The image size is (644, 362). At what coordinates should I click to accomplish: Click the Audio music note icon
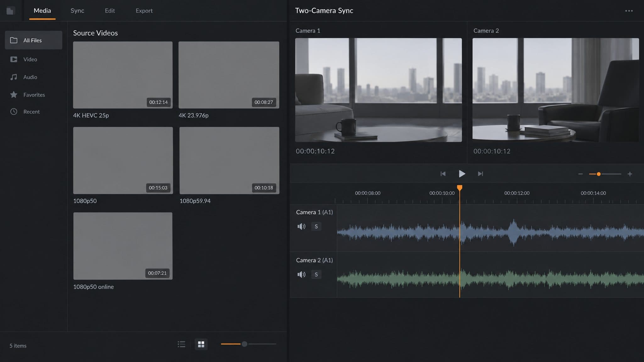(x=14, y=77)
